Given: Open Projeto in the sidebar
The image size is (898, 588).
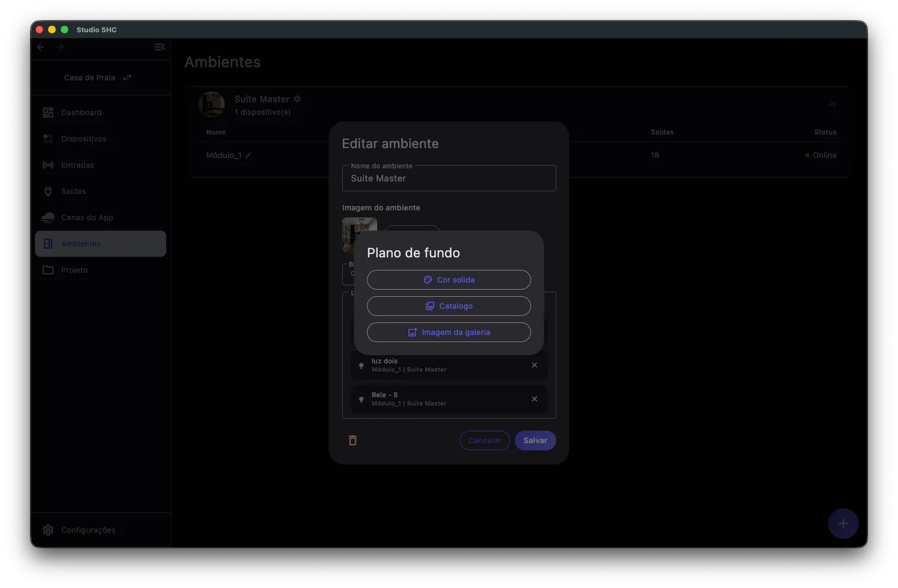Looking at the screenshot, I should point(101,270).
